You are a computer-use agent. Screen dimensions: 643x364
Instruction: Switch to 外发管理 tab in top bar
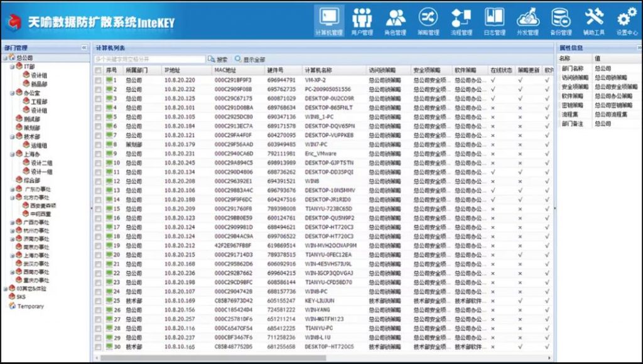[527, 21]
